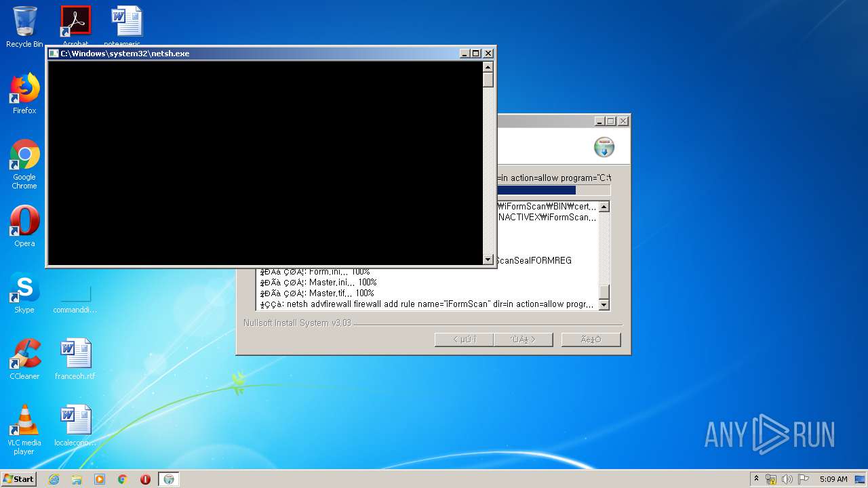Open Internet Explorer from the taskbar

(54, 479)
